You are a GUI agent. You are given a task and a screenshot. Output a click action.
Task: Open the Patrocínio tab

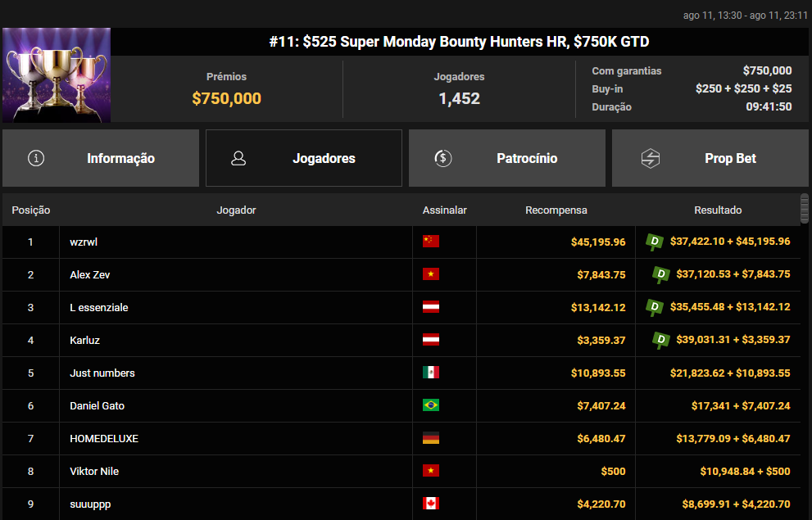(x=507, y=158)
